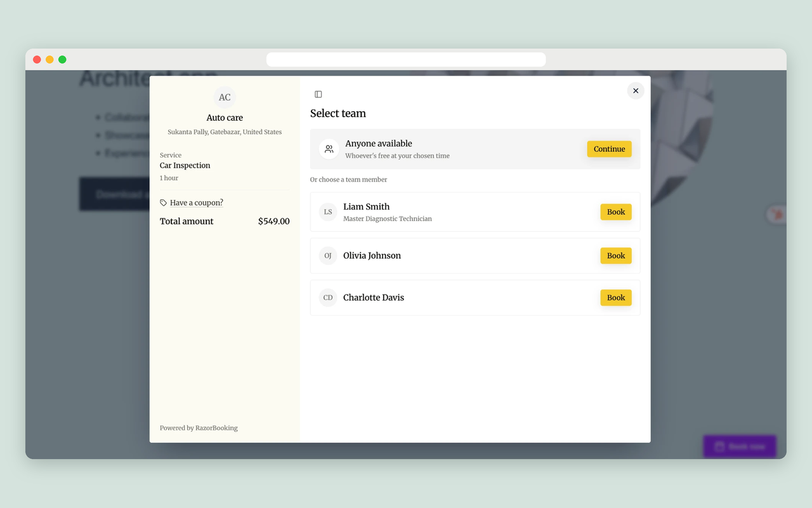
Task: Click the Anyone available heading text
Action: click(x=379, y=144)
